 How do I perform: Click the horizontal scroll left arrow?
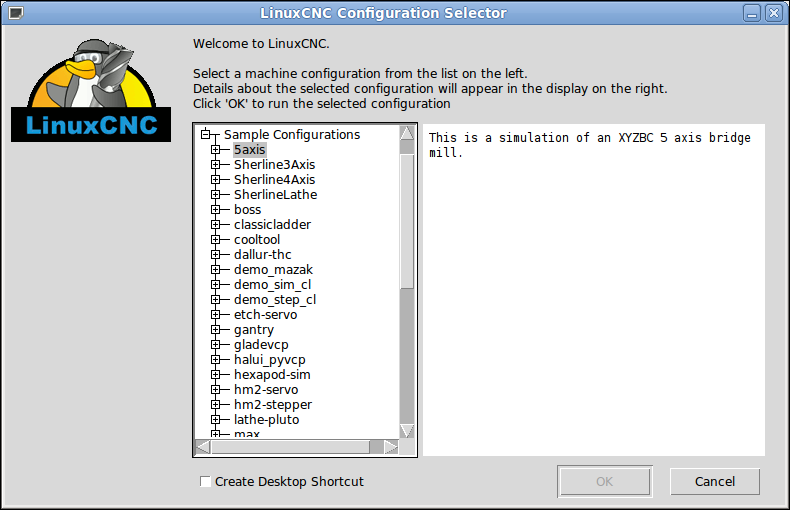click(202, 446)
